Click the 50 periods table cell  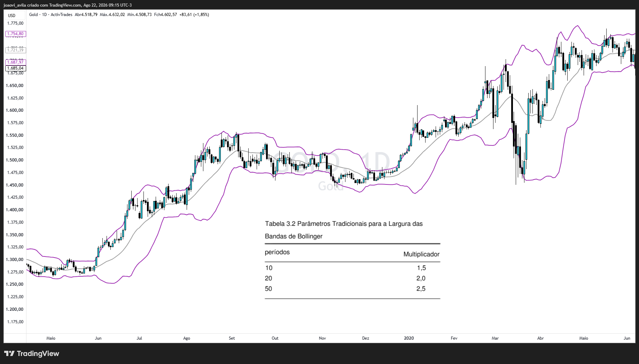[x=268, y=289]
